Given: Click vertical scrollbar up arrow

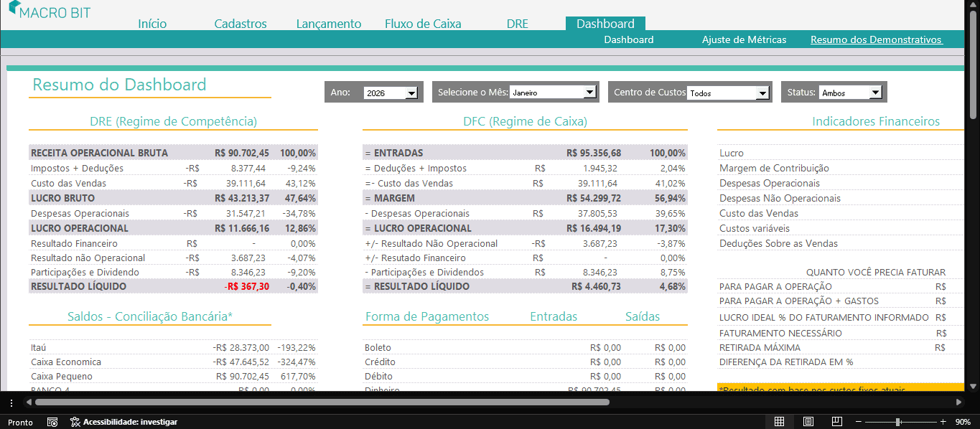Looking at the screenshot, I should coord(974,5).
